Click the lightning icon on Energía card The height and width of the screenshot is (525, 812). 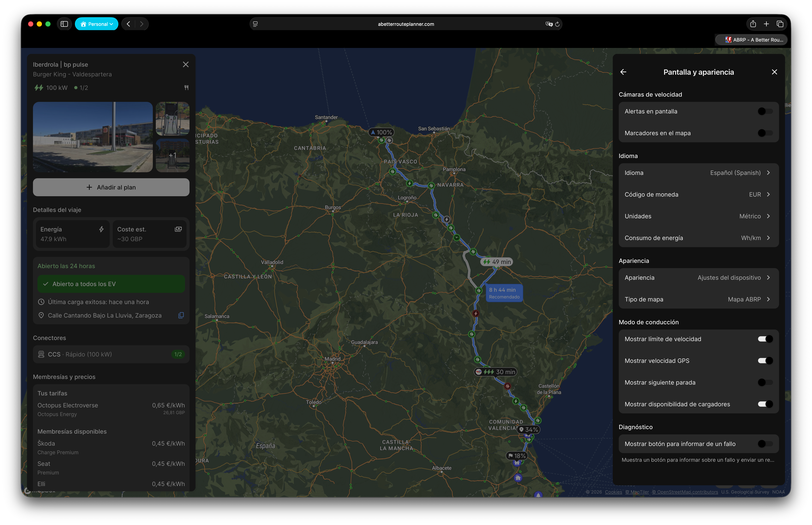101,229
